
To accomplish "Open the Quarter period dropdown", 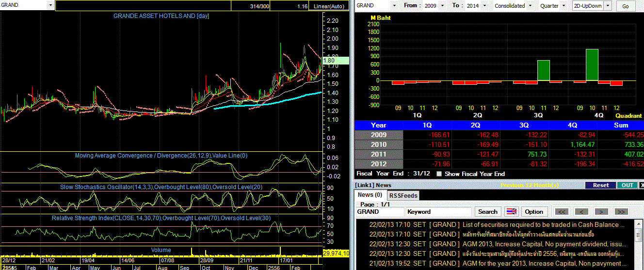I will pos(563,5).
